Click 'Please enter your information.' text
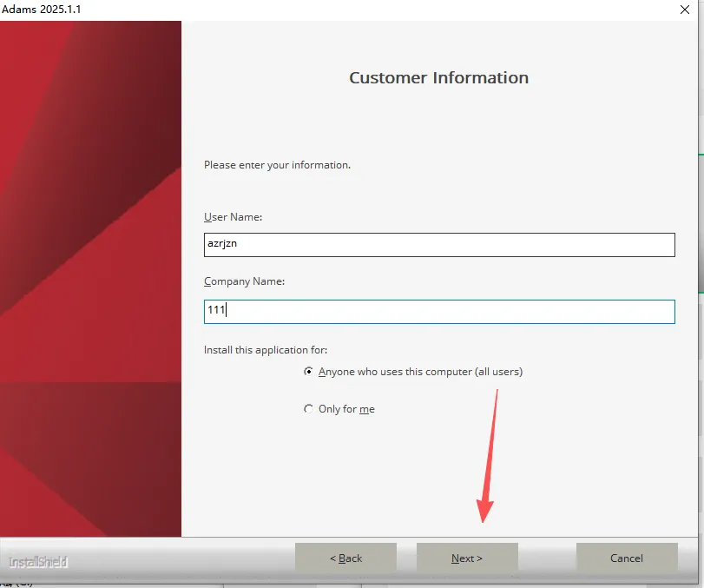The height and width of the screenshot is (588, 704). (277, 165)
